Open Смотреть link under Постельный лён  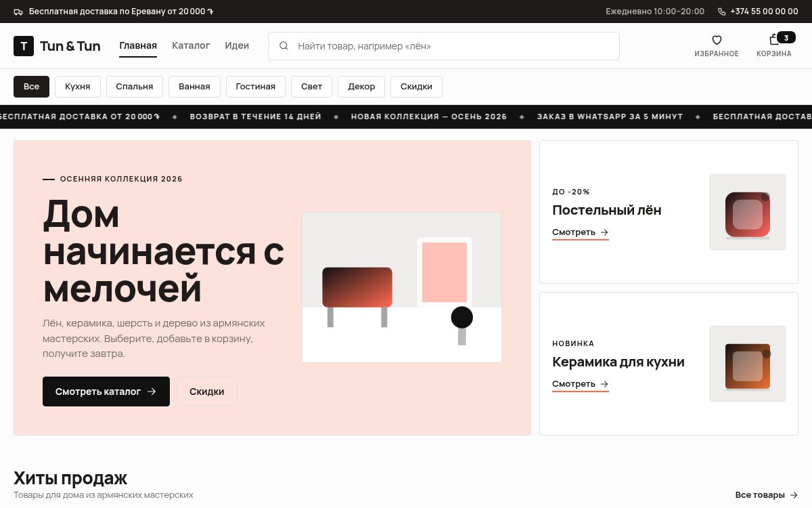[x=581, y=232]
